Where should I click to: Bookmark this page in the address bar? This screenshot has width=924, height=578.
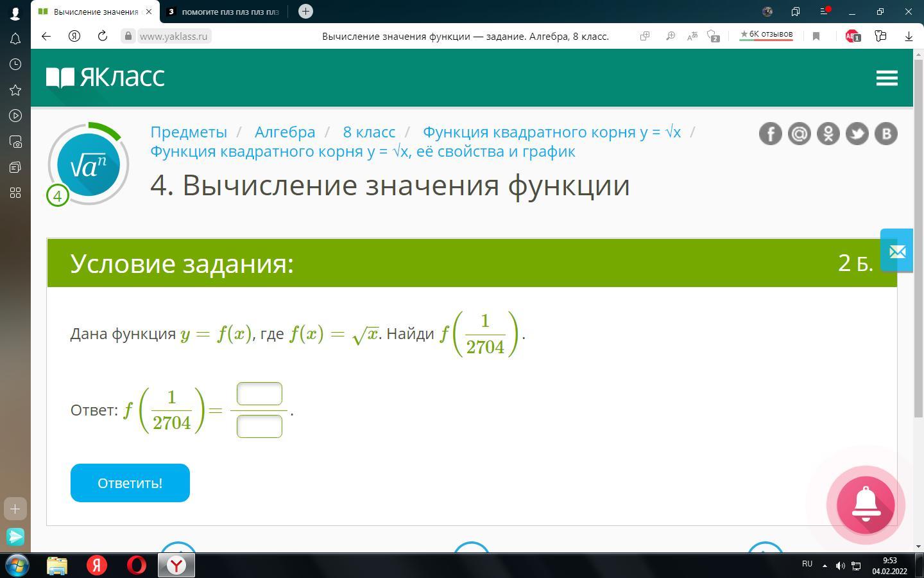point(816,37)
